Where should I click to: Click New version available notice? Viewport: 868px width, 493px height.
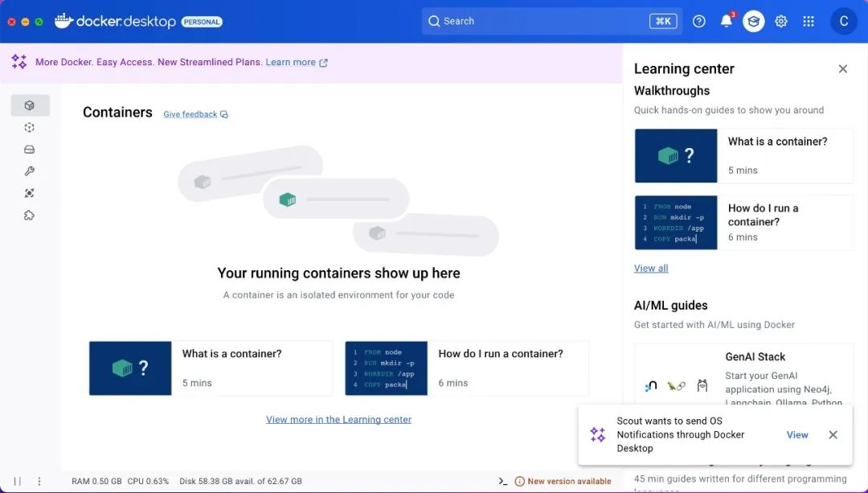pos(563,482)
